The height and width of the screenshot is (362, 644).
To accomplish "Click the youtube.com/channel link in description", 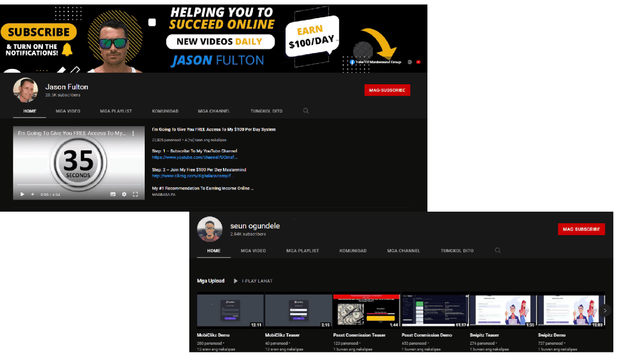I will (x=195, y=157).
